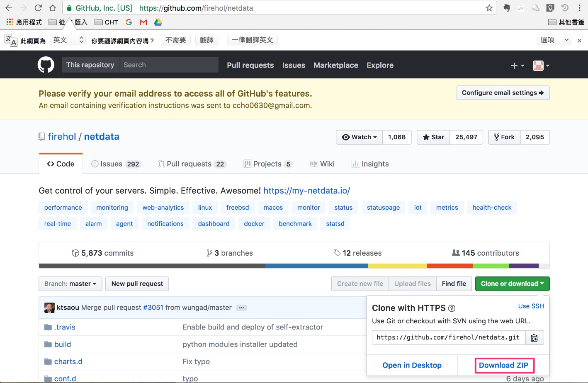Viewport: 588px width, 383px height.
Task: Click help icon next to Clone with HTTPS
Action: [452, 308]
